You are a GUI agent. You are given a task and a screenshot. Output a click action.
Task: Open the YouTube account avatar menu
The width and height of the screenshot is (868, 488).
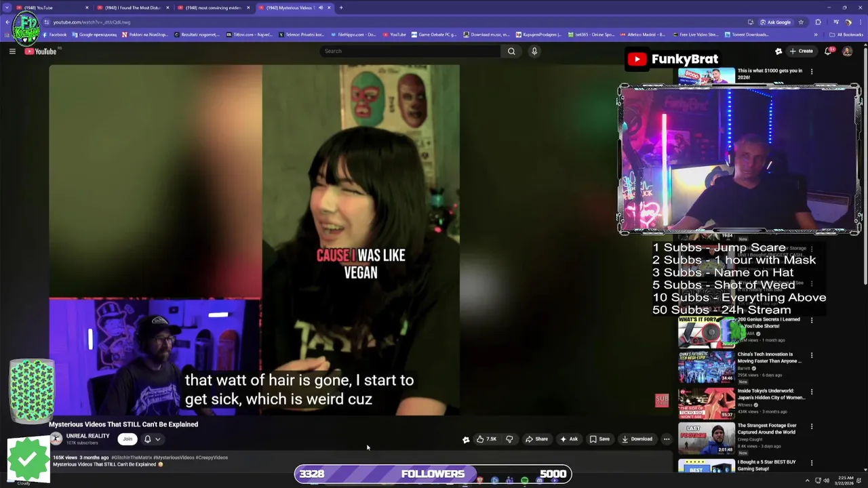[847, 51]
